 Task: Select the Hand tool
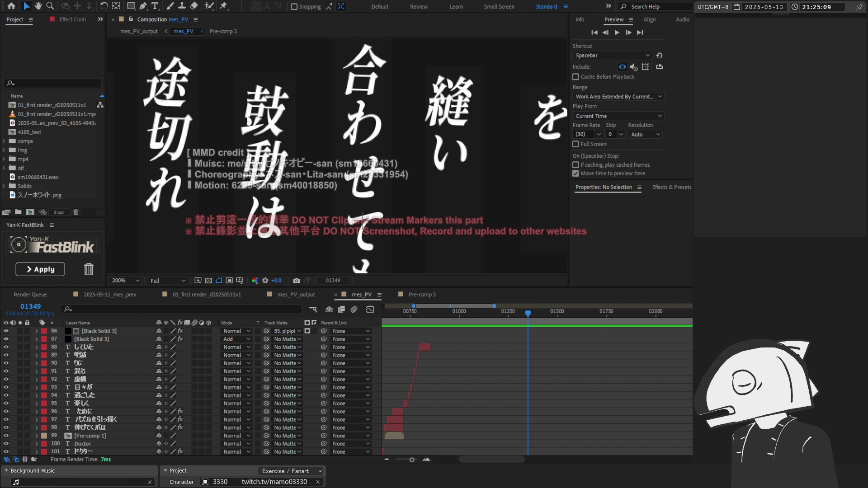tap(38, 6)
